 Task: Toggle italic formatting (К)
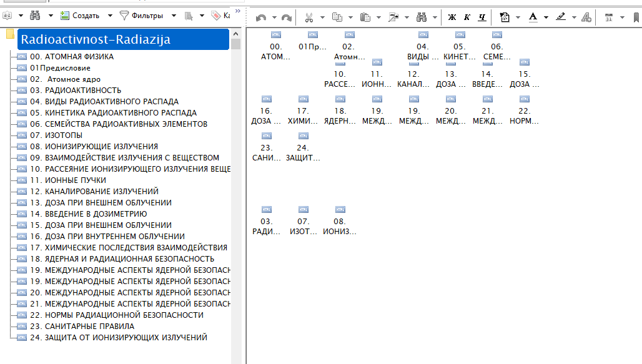(467, 17)
